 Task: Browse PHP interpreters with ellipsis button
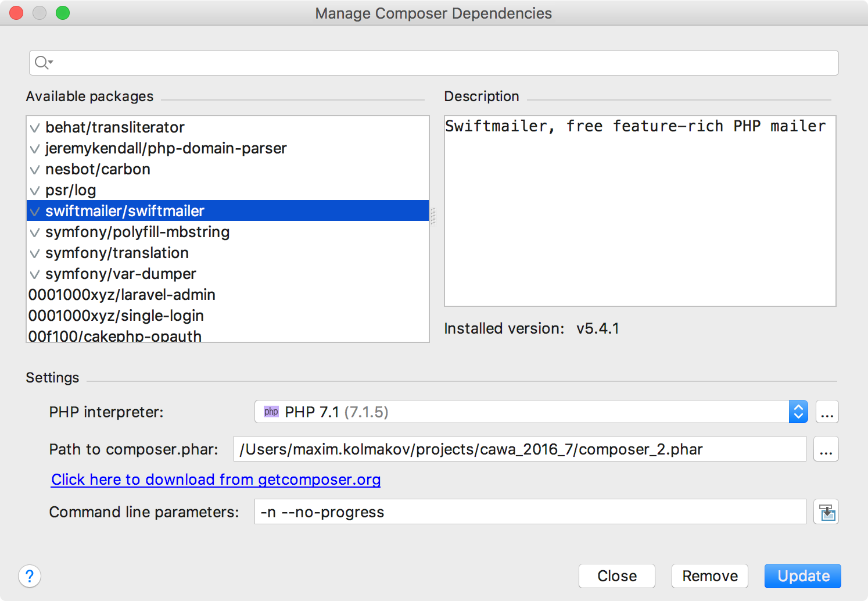pyautogui.click(x=827, y=412)
